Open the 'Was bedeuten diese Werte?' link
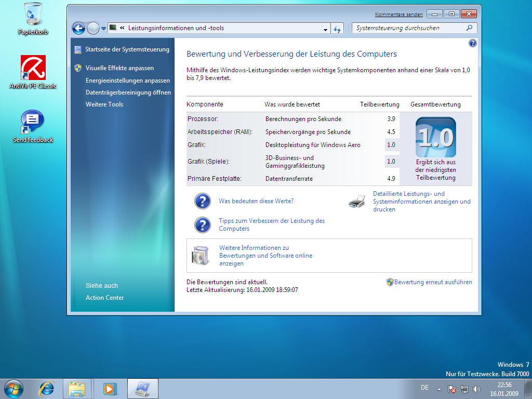 (x=256, y=201)
